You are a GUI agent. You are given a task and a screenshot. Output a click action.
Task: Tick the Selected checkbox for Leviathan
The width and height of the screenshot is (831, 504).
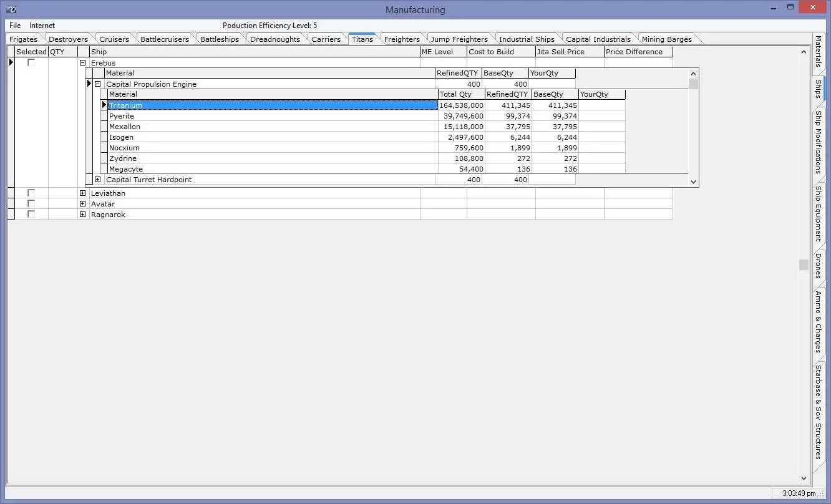click(x=31, y=193)
